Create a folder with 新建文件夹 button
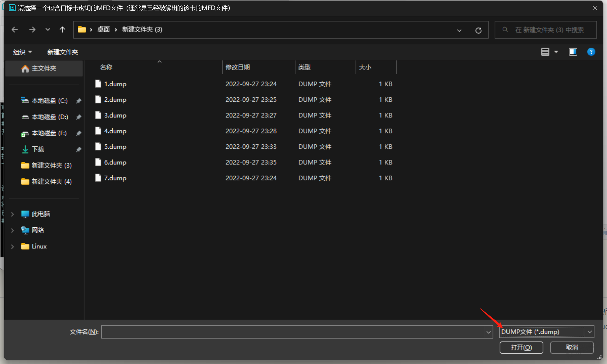The image size is (607, 364). (x=63, y=52)
